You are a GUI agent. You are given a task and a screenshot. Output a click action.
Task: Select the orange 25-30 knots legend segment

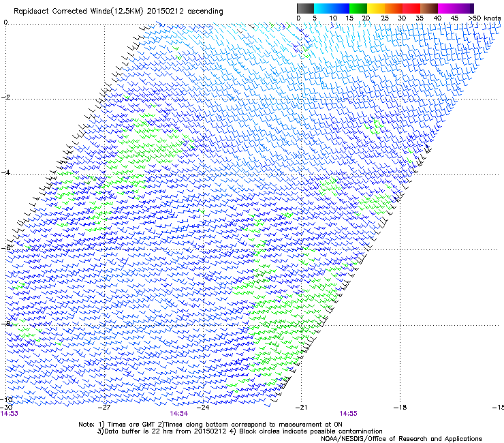pyautogui.click(x=394, y=8)
